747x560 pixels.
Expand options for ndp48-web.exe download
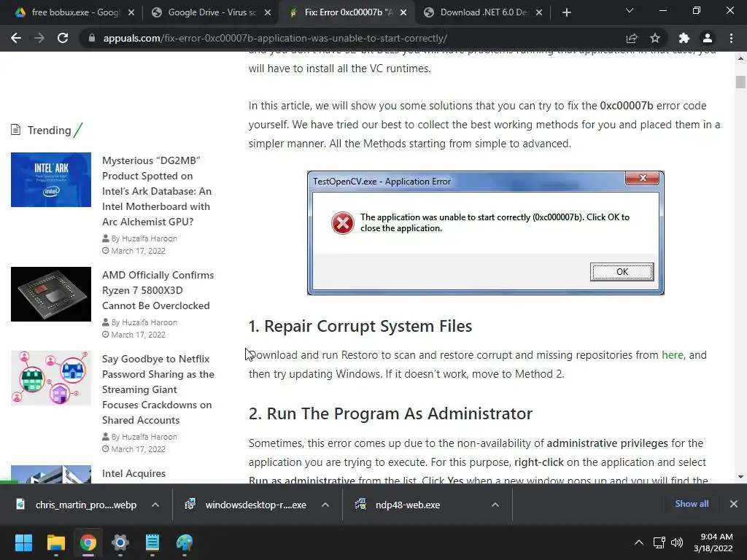click(x=495, y=505)
